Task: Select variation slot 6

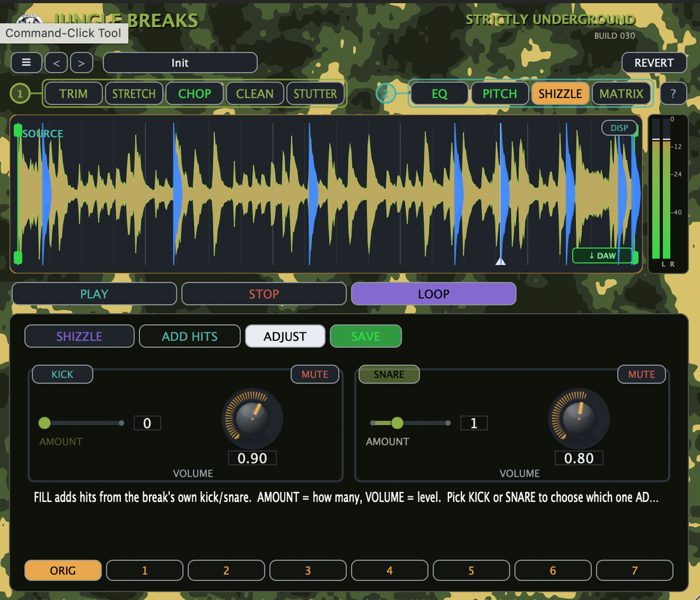Action: tap(553, 571)
